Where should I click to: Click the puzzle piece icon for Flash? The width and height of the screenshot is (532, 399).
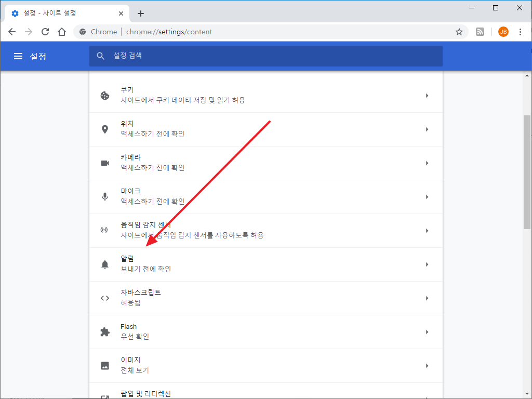pyautogui.click(x=105, y=332)
